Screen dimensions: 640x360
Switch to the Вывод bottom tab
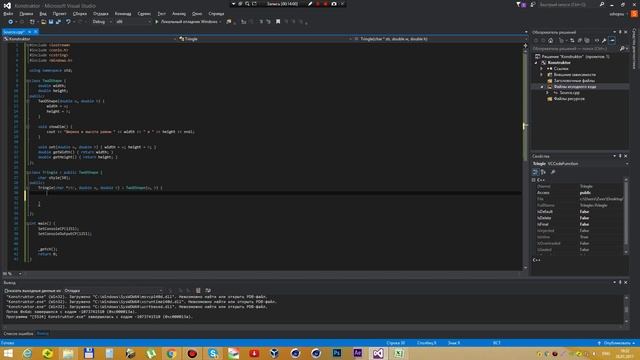[42, 334]
